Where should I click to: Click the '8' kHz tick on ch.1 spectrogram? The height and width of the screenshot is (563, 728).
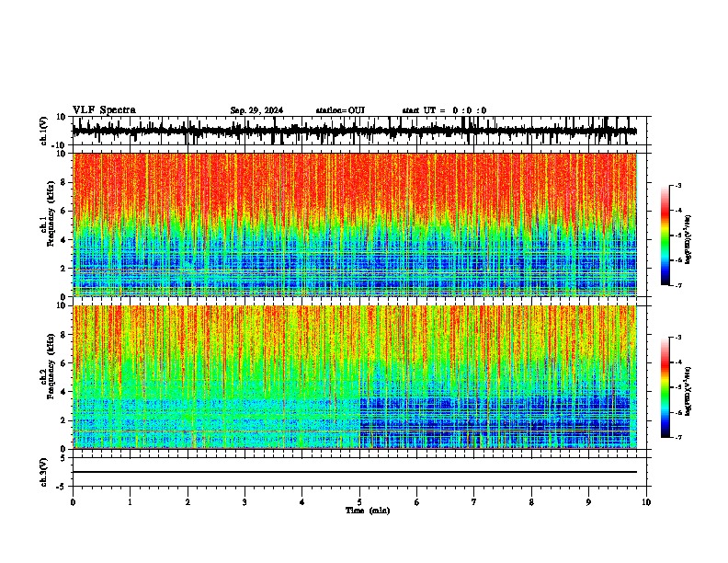pos(64,182)
